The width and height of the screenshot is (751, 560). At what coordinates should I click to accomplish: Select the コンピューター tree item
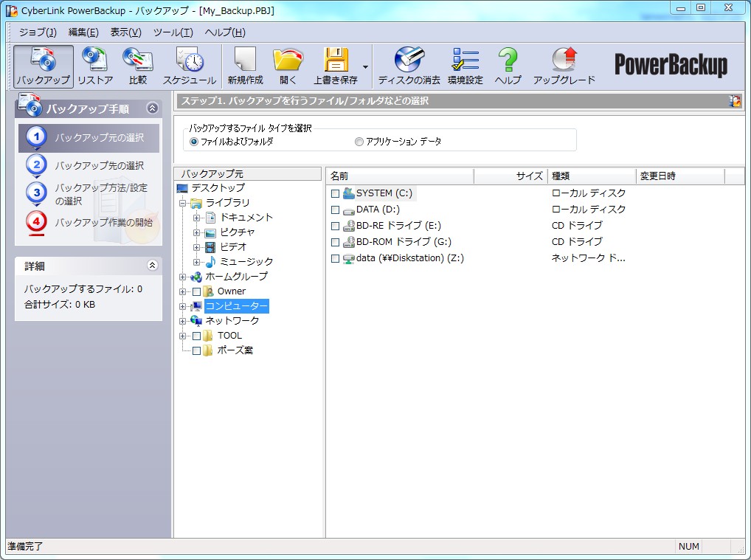pyautogui.click(x=237, y=306)
